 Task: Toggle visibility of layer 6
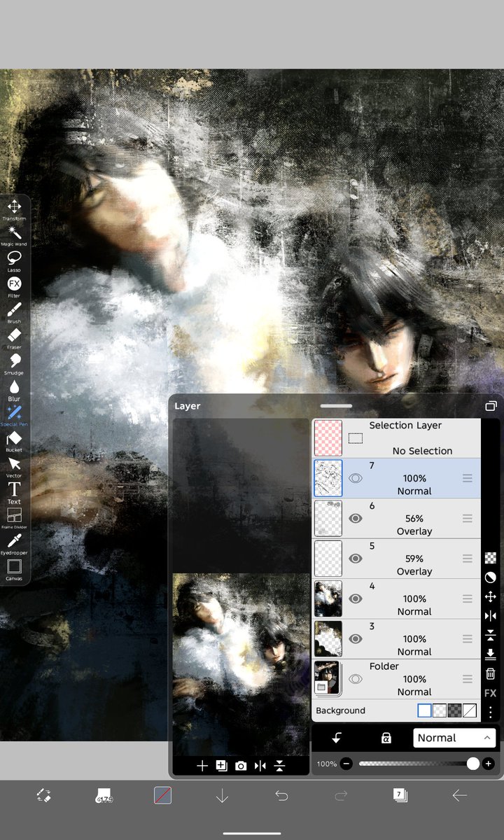pos(356,519)
